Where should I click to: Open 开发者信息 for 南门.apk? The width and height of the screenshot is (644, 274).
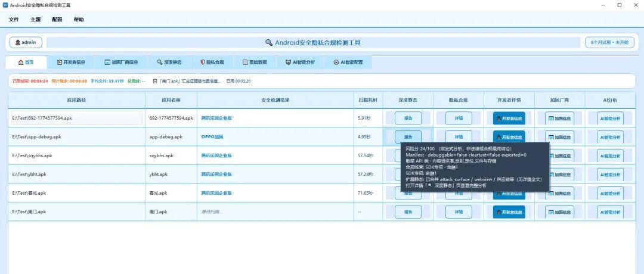(x=509, y=212)
